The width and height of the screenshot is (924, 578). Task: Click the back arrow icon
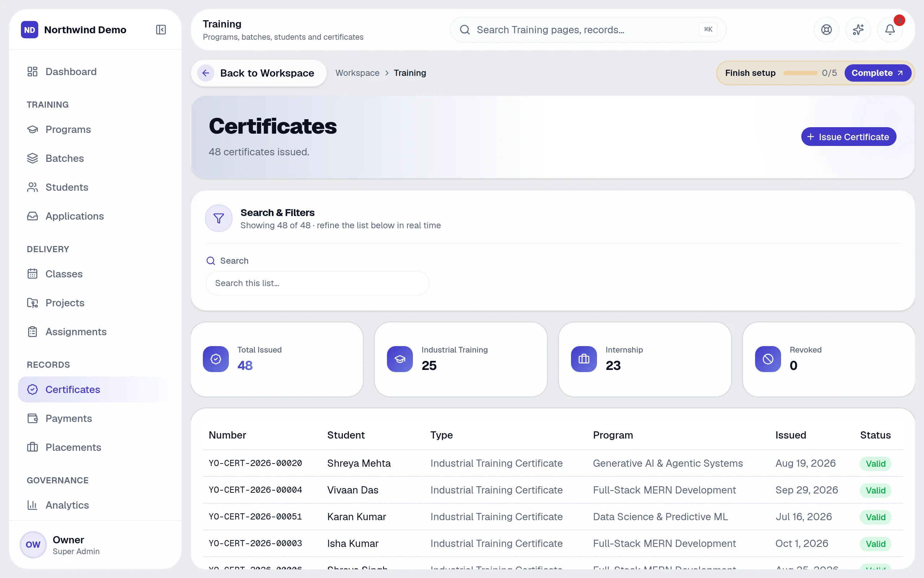point(206,73)
